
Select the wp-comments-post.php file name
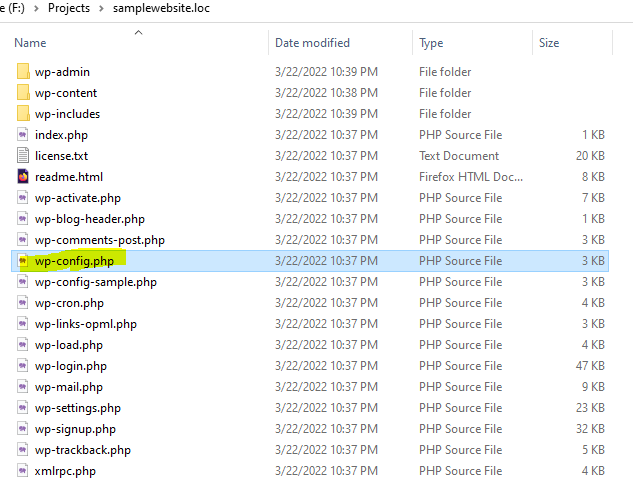tap(100, 240)
